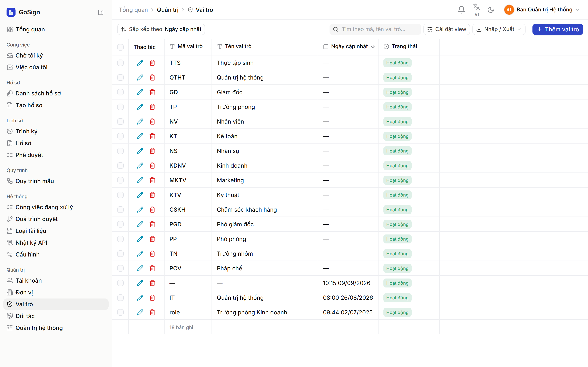Edit the KDNV role row
Screen dimensions: 588x367
(x=140, y=166)
